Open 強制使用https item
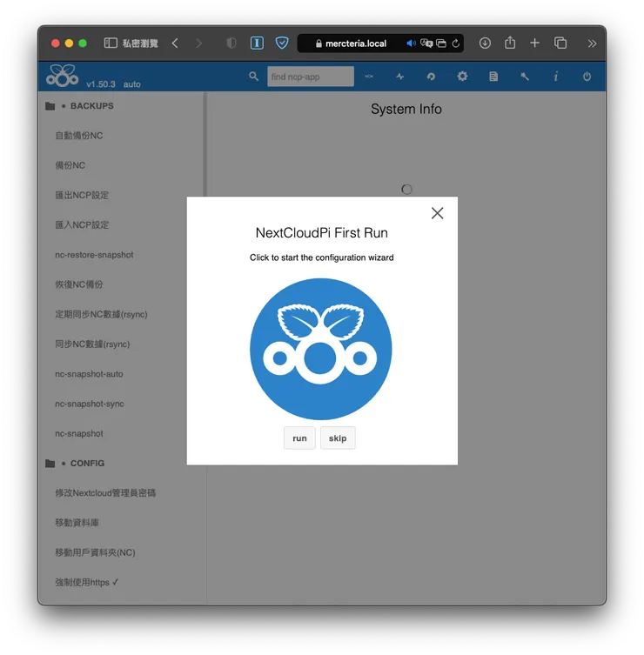Image resolution: width=644 pixels, height=655 pixels. point(86,582)
